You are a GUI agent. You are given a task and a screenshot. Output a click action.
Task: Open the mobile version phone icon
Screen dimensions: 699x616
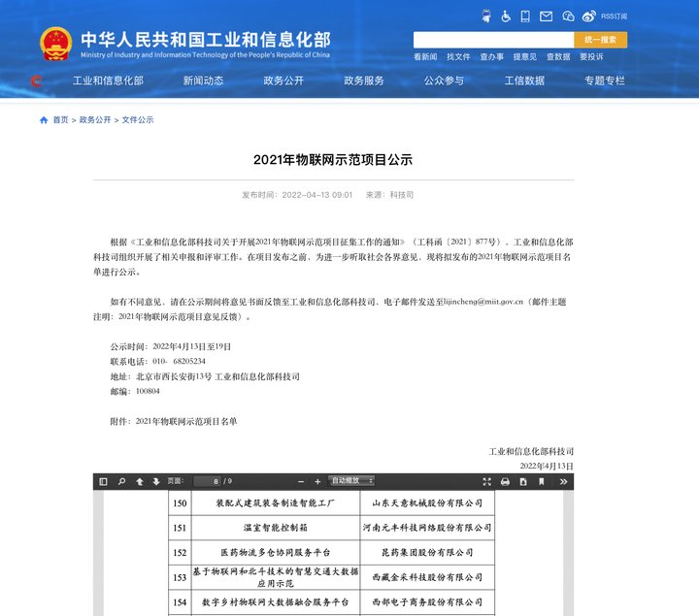525,16
